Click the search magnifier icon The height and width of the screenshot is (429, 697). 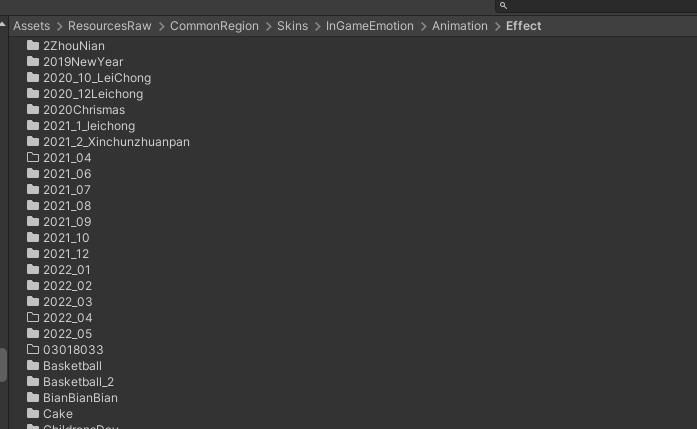tap(503, 6)
